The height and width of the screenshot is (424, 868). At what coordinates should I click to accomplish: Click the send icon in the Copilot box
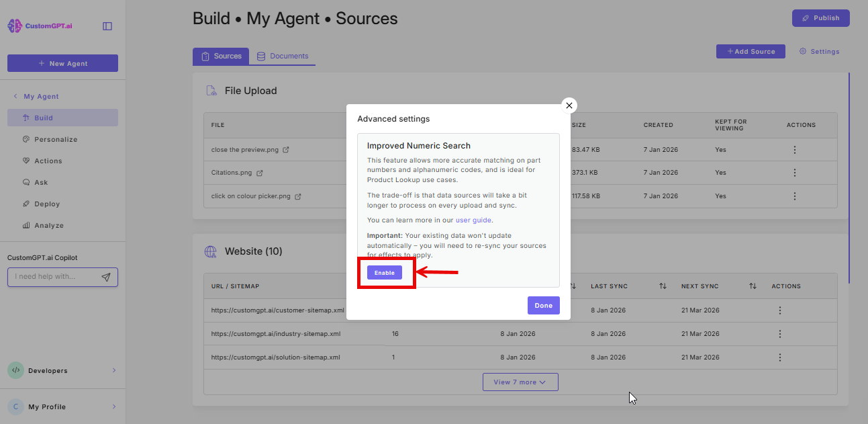pyautogui.click(x=106, y=276)
